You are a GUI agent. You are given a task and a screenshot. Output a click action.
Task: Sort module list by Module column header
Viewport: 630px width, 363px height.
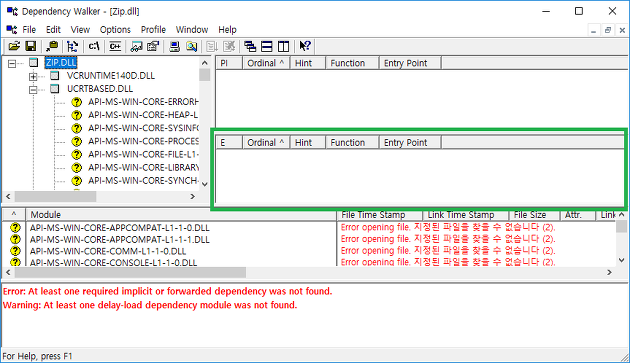[181, 215]
